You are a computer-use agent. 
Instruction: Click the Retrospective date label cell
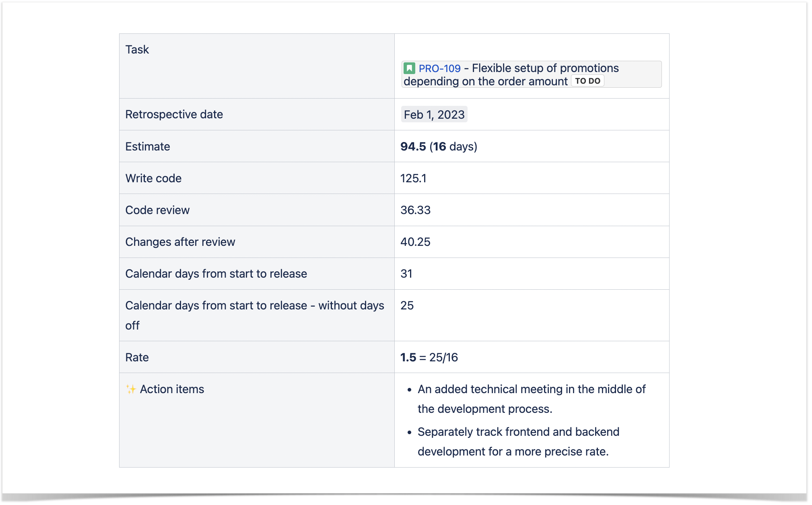257,114
